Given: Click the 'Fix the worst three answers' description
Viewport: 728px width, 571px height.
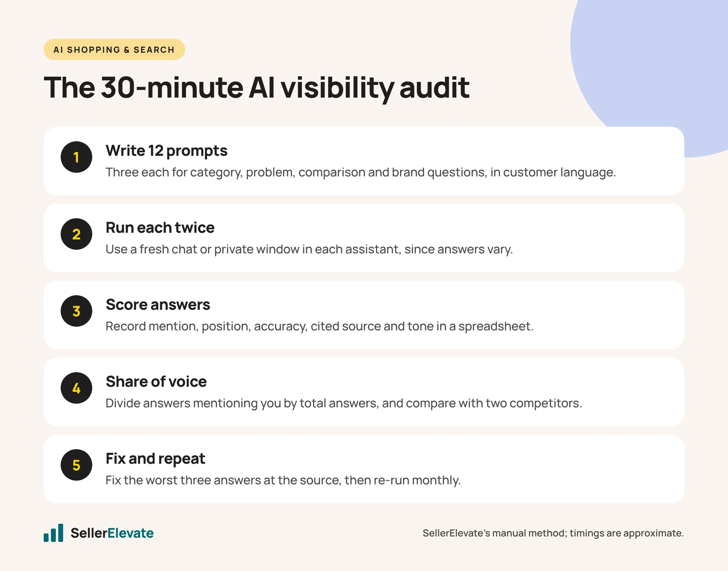Looking at the screenshot, I should (x=283, y=480).
